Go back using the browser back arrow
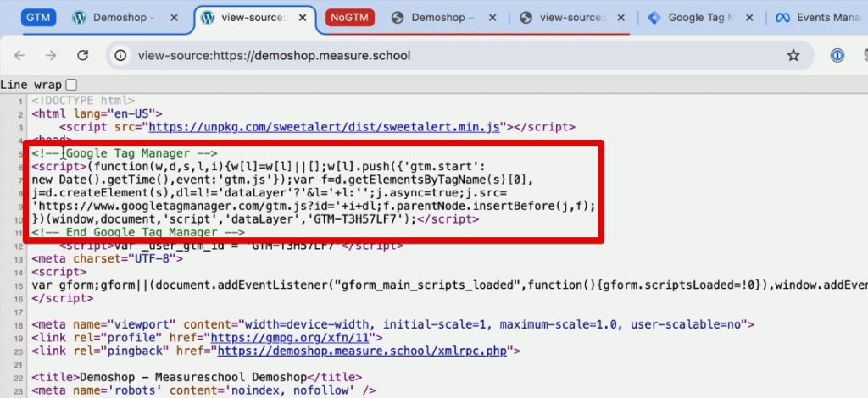Image resolution: width=868 pixels, height=398 pixels. [20, 55]
